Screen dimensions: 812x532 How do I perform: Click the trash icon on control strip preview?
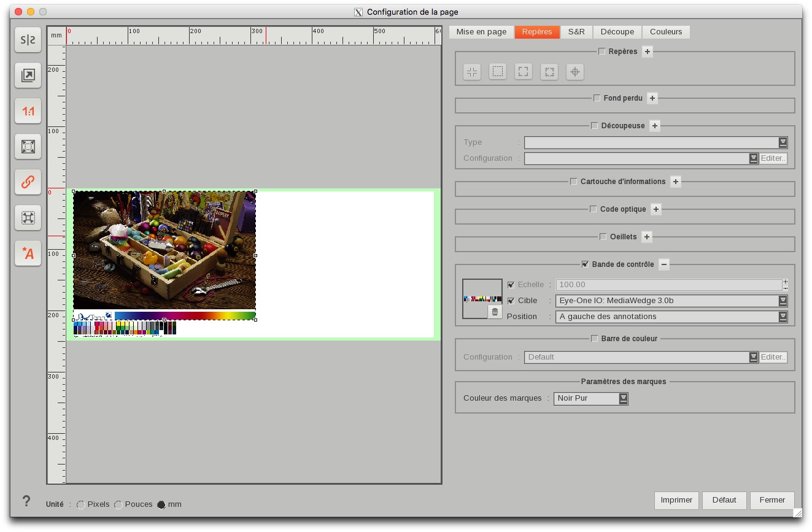tap(495, 312)
